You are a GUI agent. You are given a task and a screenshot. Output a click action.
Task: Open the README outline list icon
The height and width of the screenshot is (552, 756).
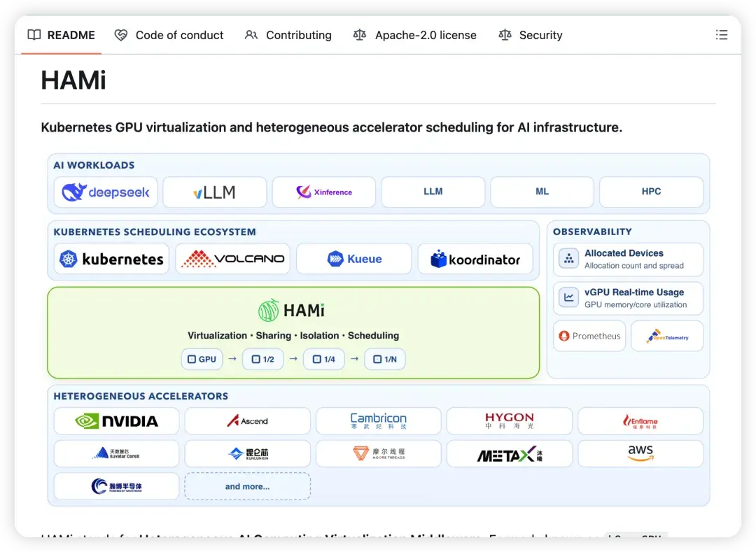pos(721,35)
